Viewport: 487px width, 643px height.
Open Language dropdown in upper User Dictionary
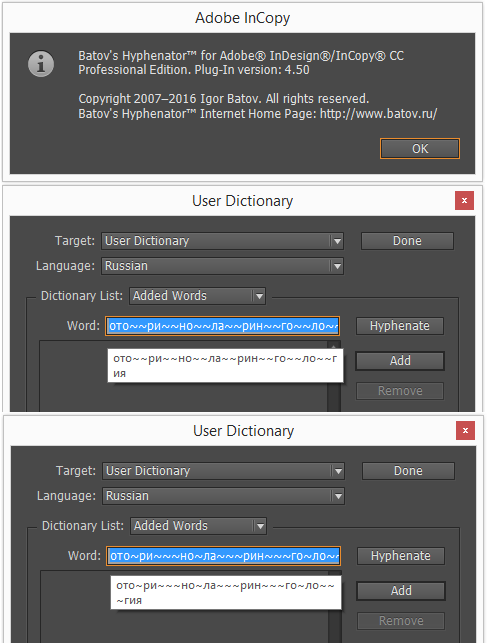click(222, 266)
